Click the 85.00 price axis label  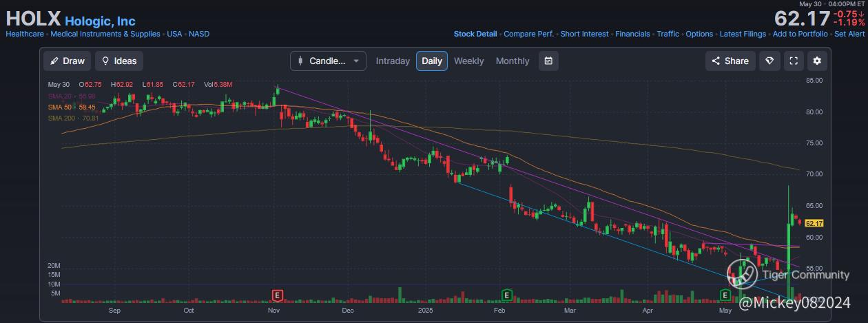814,80
